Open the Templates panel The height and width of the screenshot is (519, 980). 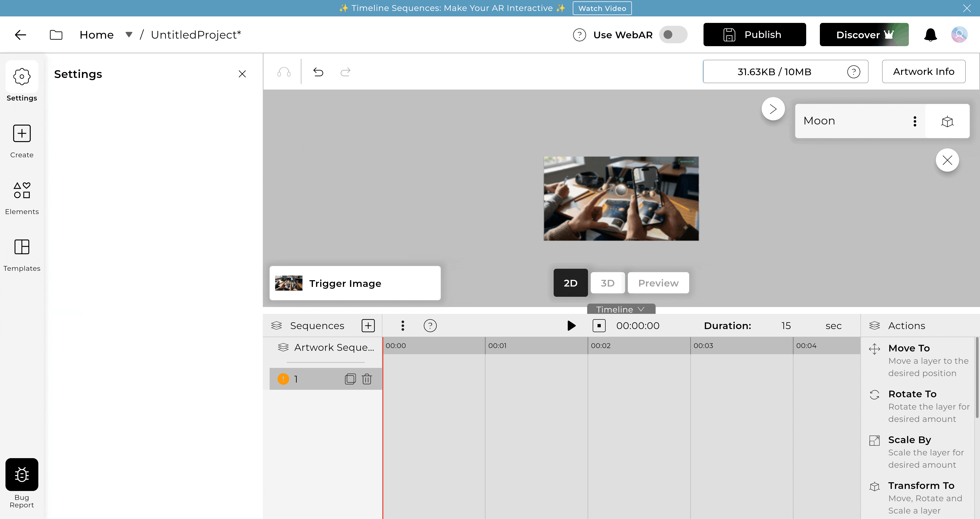(x=22, y=255)
